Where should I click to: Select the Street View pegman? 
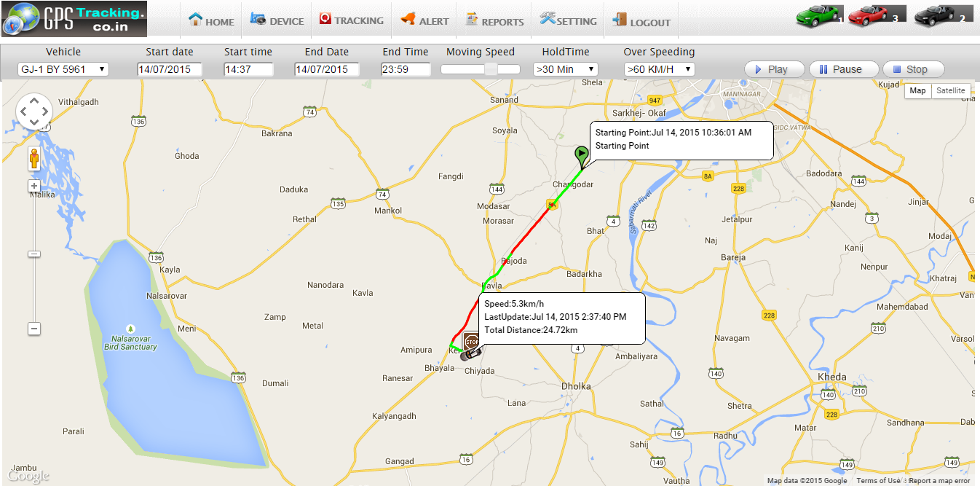(33, 159)
